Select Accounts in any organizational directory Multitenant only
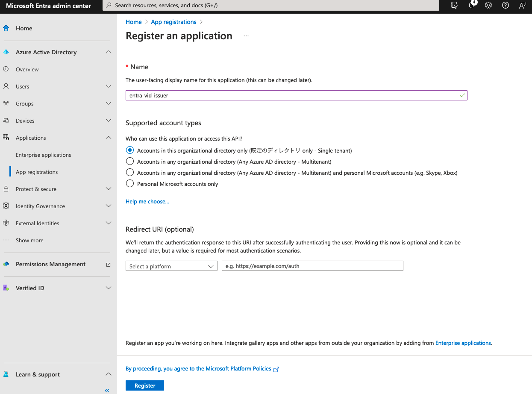Viewport: 532px width, 394px height. (130, 162)
